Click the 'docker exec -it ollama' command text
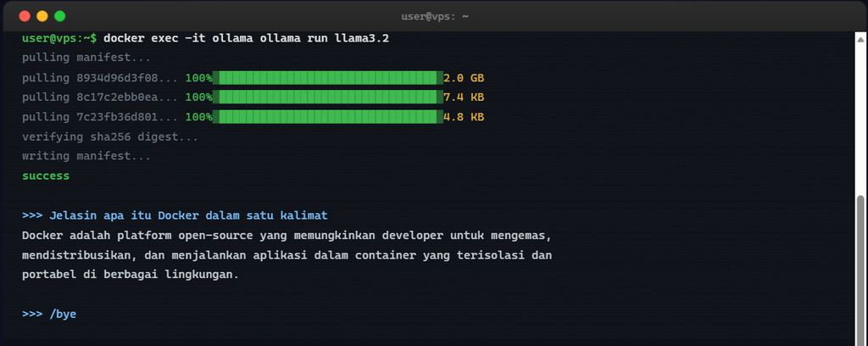 point(179,38)
